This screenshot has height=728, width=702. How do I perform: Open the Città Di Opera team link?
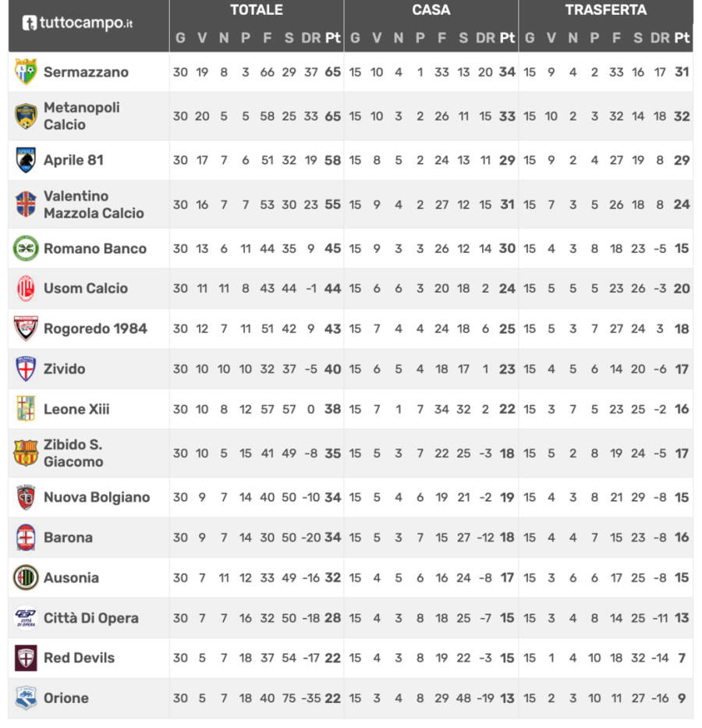click(91, 618)
